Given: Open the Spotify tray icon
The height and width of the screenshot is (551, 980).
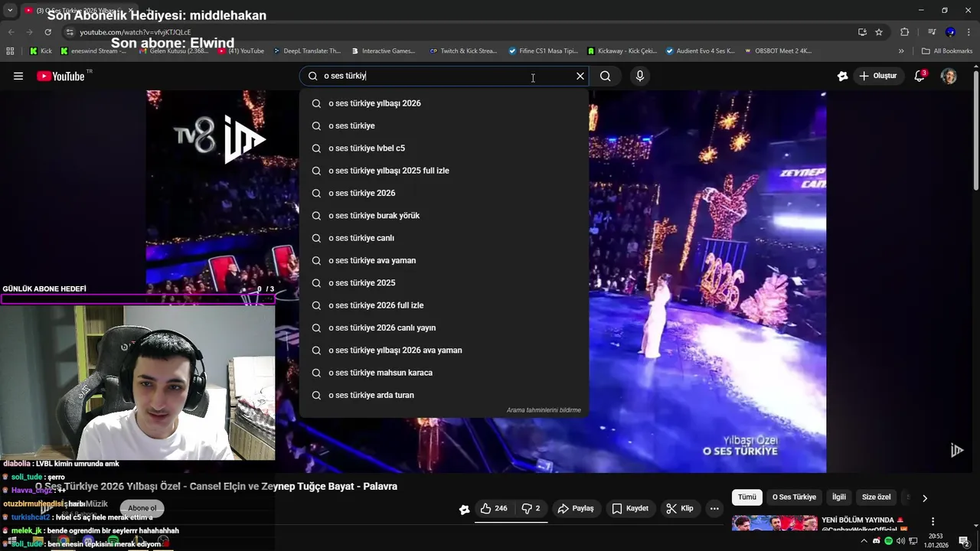Looking at the screenshot, I should [x=888, y=541].
